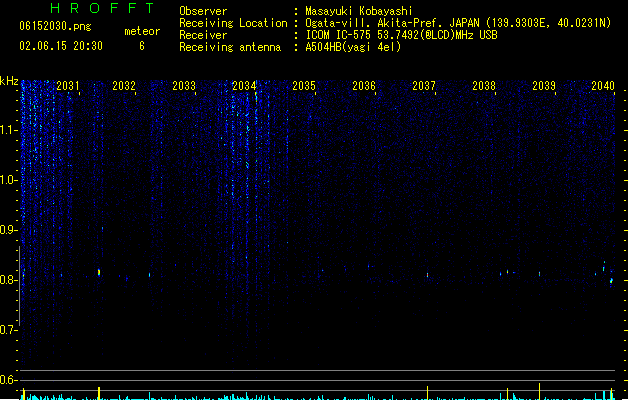
Task: Click the 0.7 kHz axis label
Action: point(8,330)
